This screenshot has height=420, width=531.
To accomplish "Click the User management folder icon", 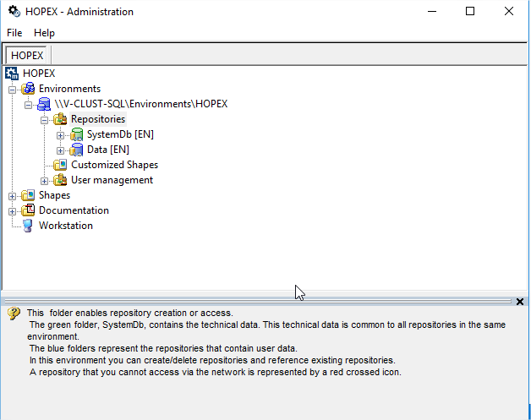I will point(60,180).
